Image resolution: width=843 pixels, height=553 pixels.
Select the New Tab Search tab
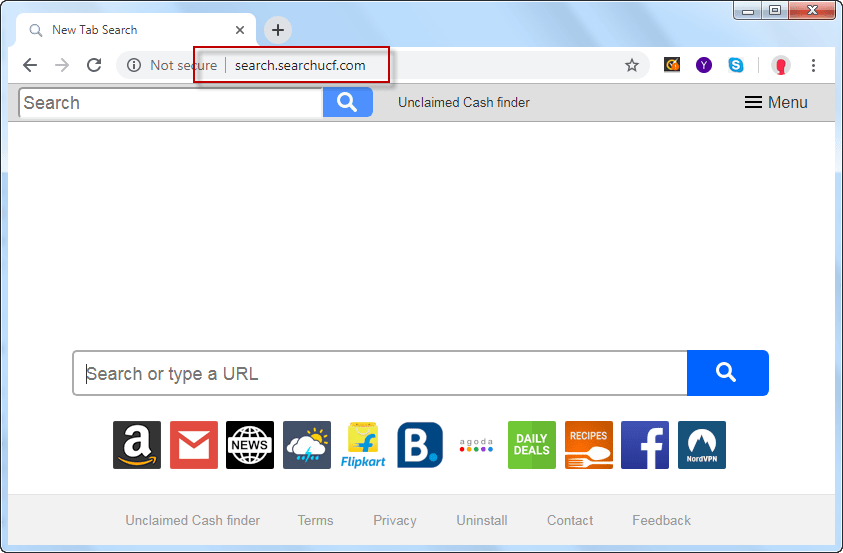[136, 30]
